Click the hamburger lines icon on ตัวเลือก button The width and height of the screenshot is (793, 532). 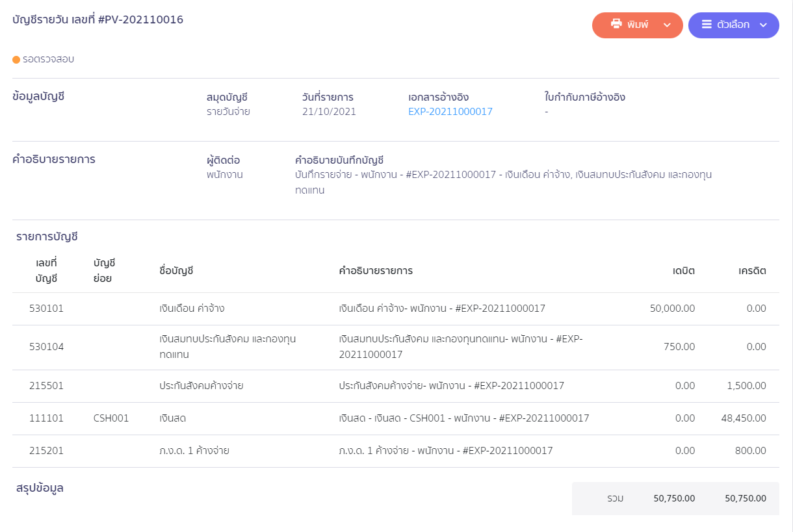(707, 25)
